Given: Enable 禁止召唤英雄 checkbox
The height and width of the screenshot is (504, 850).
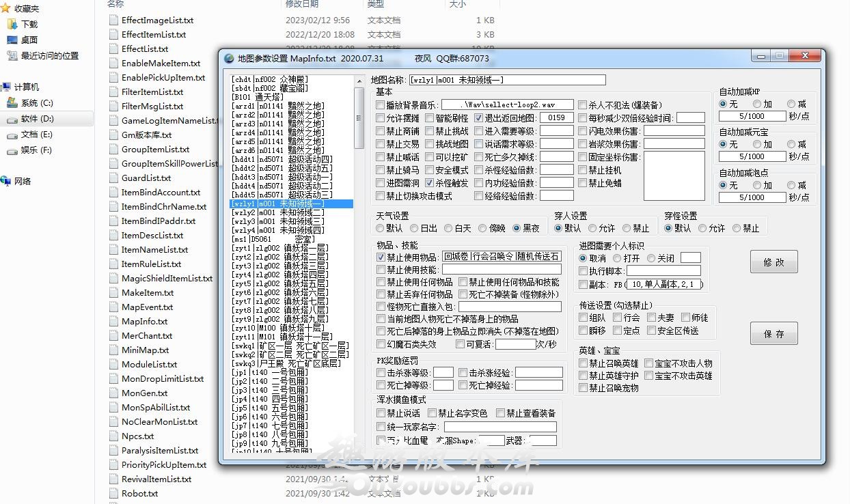Looking at the screenshot, I should (x=583, y=363).
